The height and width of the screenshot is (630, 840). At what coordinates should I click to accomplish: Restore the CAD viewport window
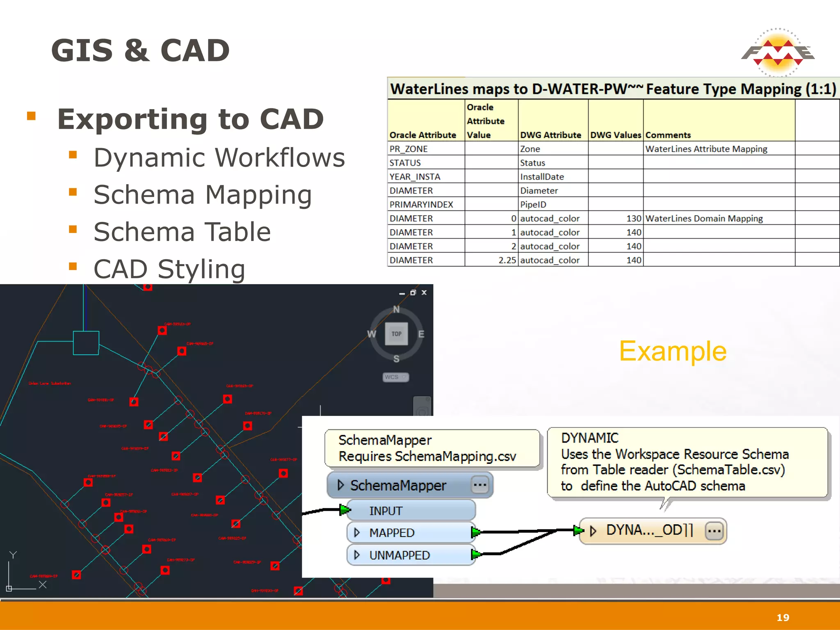pos(413,292)
